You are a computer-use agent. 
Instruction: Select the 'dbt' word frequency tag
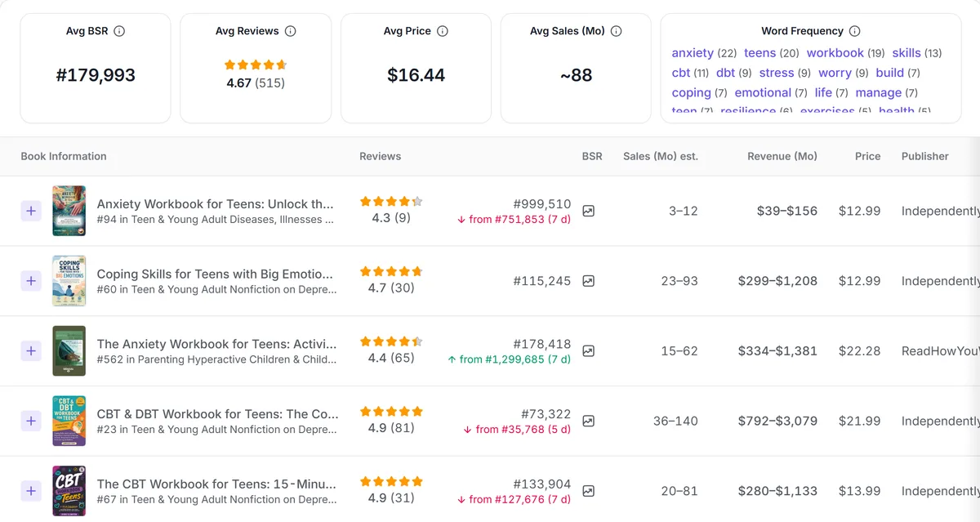click(726, 73)
